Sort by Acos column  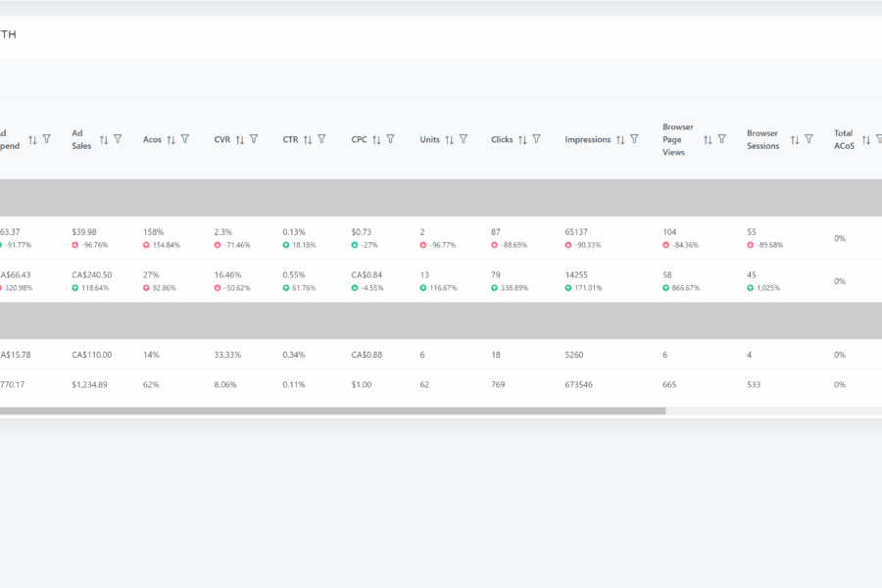[171, 140]
